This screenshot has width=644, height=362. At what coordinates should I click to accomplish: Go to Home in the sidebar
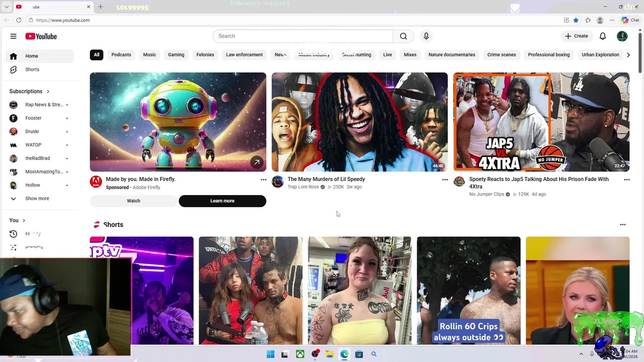[39, 56]
